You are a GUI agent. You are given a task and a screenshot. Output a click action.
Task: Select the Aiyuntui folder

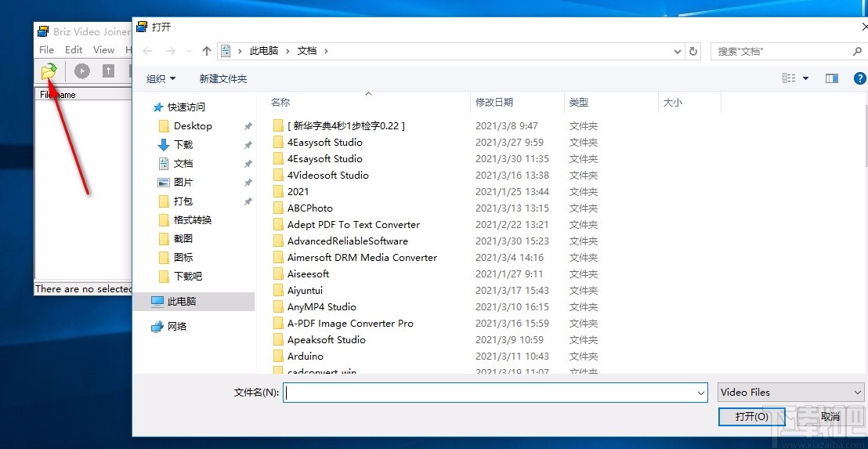(305, 291)
